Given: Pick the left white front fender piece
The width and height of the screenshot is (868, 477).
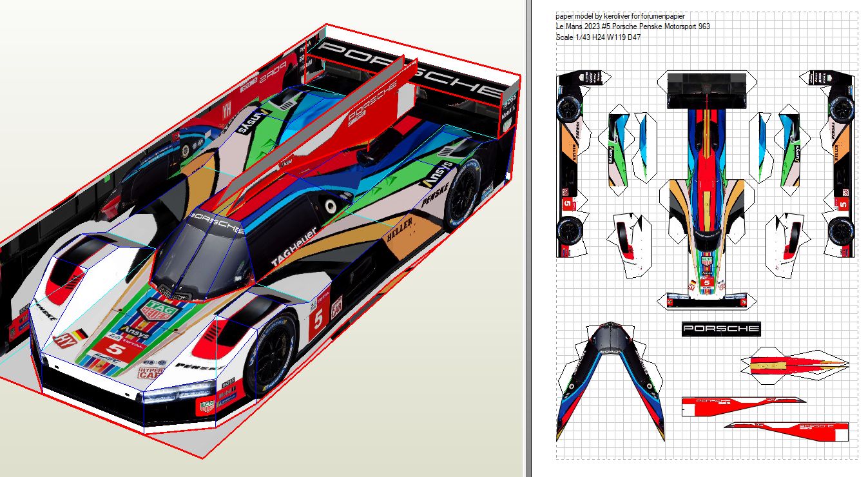Looking at the screenshot, I should pos(632,242).
